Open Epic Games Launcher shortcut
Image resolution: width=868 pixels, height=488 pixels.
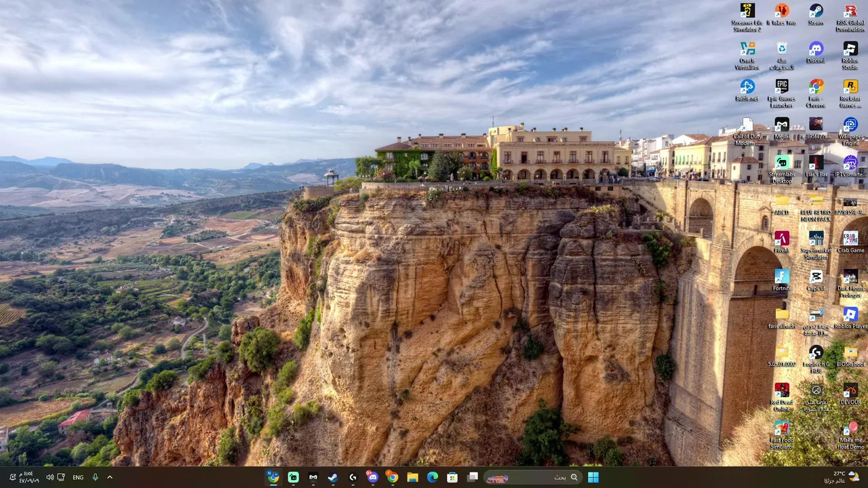pyautogui.click(x=782, y=93)
